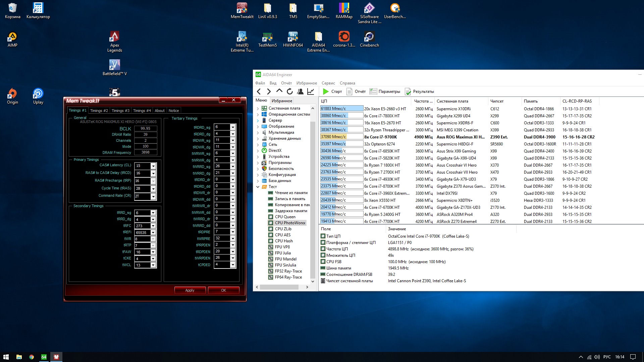Viewport: 644px width, 362px height.
Task: Switch to Timings #2 tab
Action: (99, 111)
